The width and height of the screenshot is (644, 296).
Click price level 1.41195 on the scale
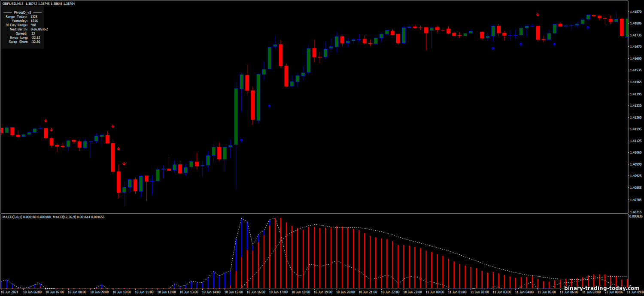635,129
